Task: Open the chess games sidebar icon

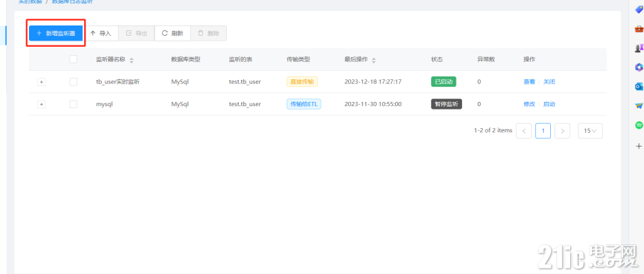Action: [x=638, y=48]
